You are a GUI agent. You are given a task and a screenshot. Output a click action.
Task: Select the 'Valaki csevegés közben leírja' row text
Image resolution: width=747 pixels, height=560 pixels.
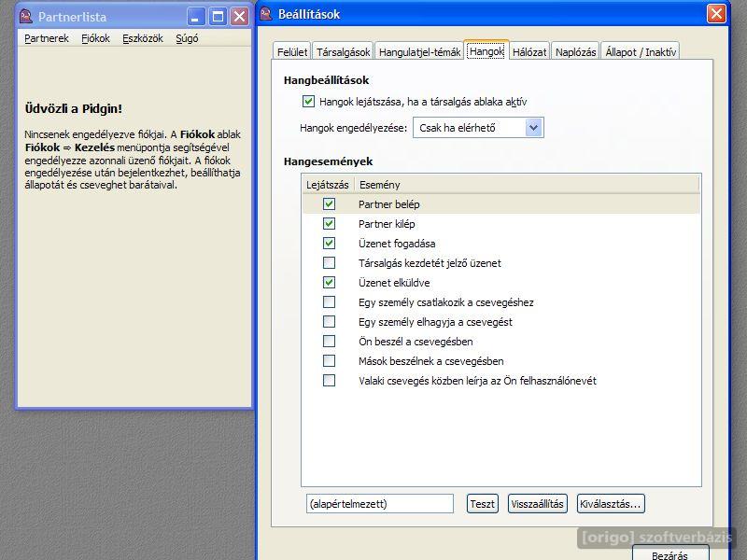coord(477,381)
